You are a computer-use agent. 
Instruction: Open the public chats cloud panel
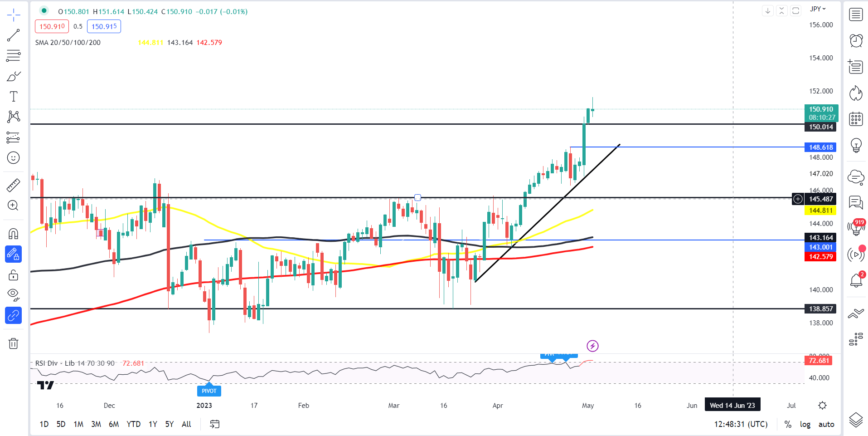pyautogui.click(x=856, y=176)
